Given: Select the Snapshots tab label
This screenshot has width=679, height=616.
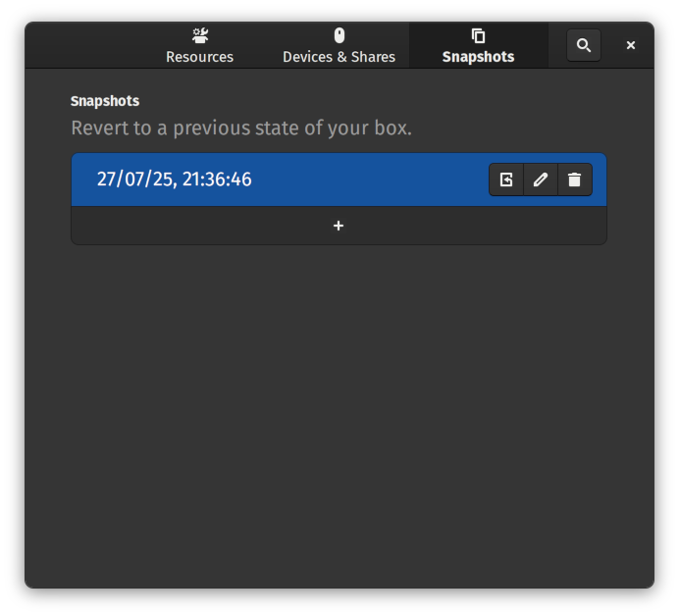Looking at the screenshot, I should (478, 57).
